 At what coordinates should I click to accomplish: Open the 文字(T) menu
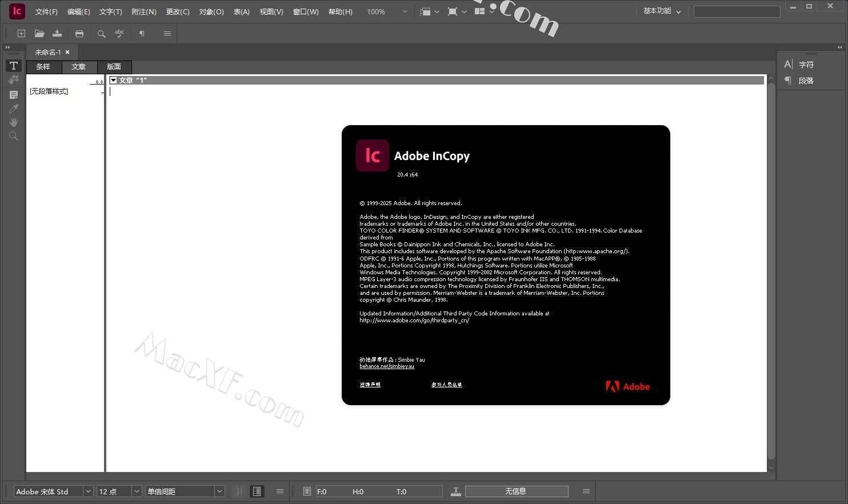click(111, 11)
